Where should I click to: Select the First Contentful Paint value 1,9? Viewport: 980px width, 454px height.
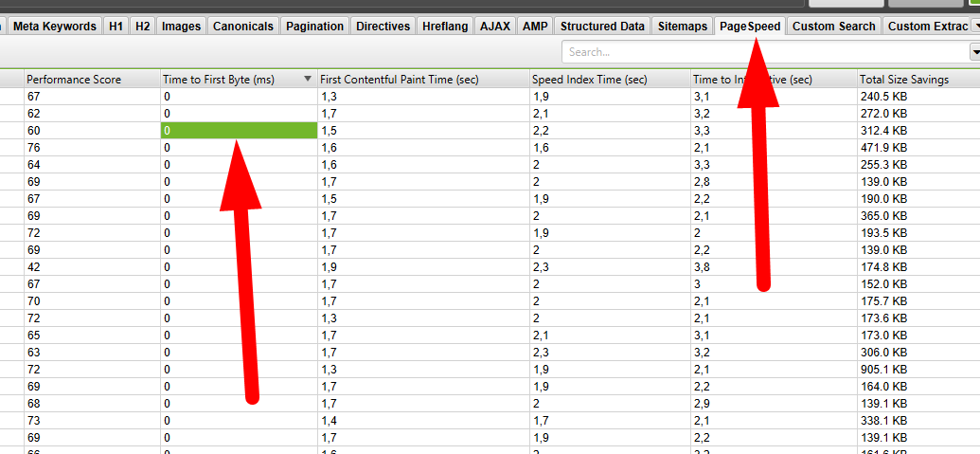pos(423,267)
